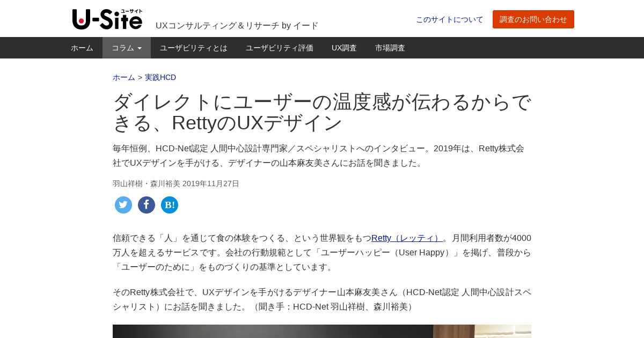Click the article photo thumbnail
644x338 pixels.
[322, 331]
